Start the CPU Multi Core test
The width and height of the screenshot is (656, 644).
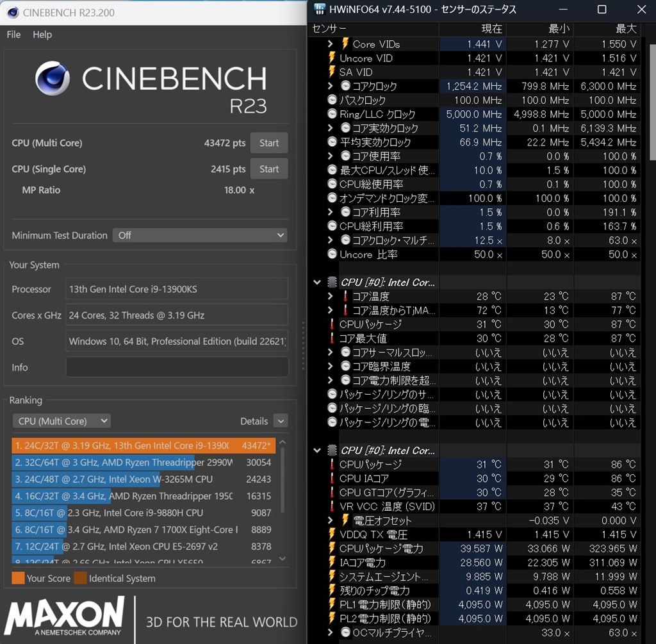pyautogui.click(x=269, y=143)
